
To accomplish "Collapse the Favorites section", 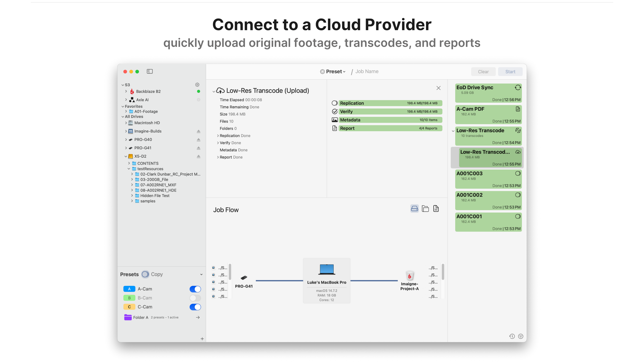I will 123,106.
